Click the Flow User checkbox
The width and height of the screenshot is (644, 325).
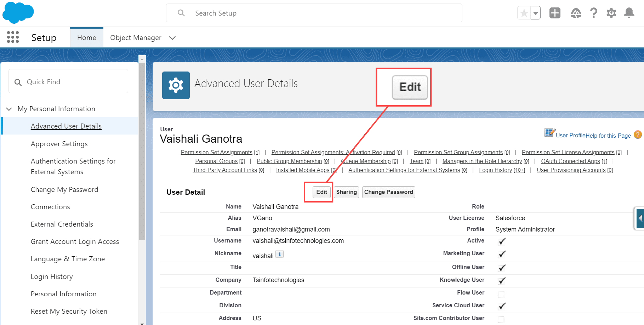coord(501,294)
